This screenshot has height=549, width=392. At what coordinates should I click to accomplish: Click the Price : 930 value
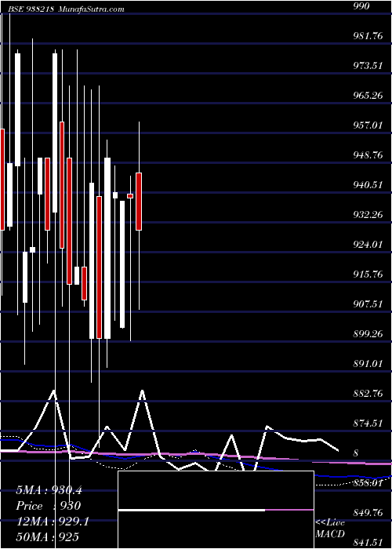49,506
